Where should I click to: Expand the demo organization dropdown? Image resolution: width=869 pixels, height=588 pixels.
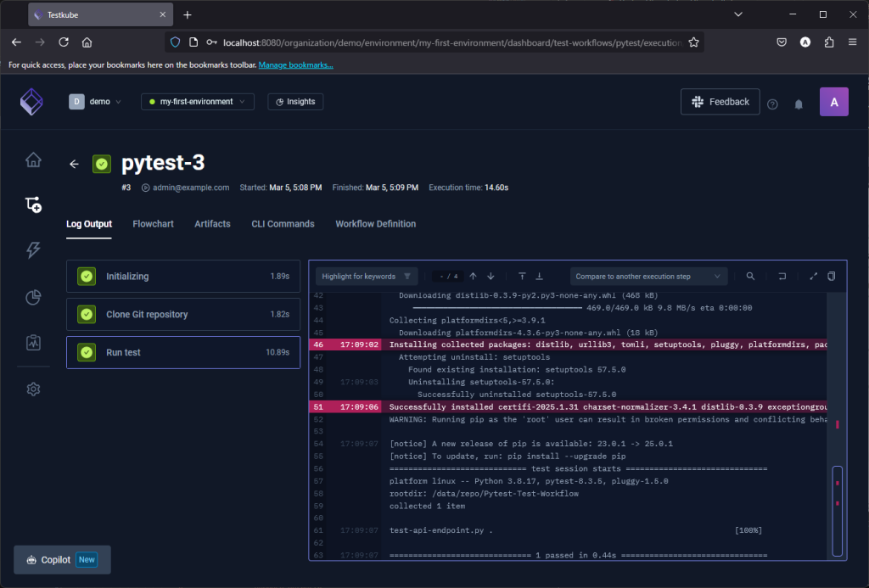point(95,102)
